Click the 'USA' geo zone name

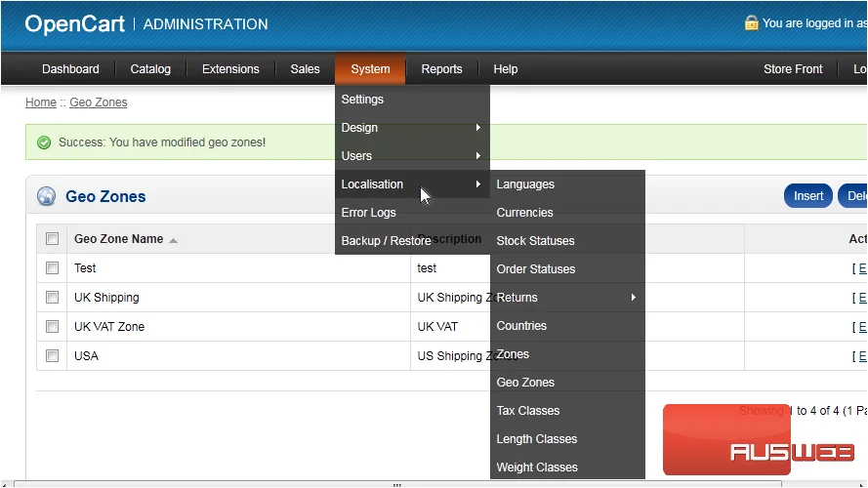click(86, 356)
